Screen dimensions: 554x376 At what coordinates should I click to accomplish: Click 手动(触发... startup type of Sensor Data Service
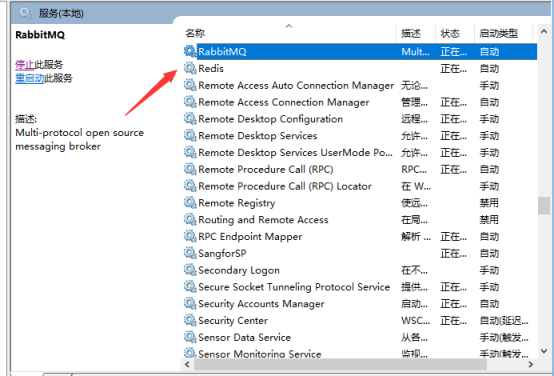pos(504,337)
